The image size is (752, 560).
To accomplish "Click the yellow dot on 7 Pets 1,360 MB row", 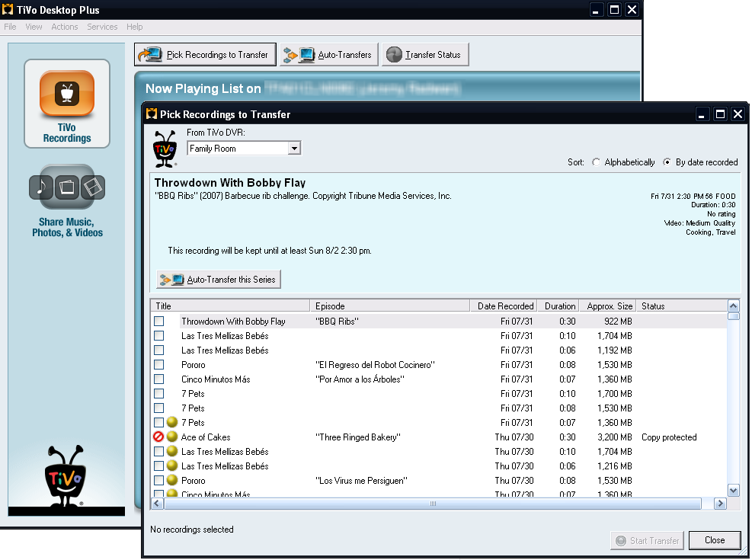I will pyautogui.click(x=172, y=422).
